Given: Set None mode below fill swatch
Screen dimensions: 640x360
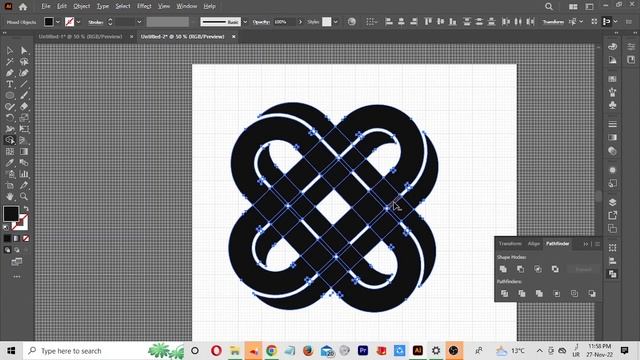Looking at the screenshot, I should [x=26, y=238].
